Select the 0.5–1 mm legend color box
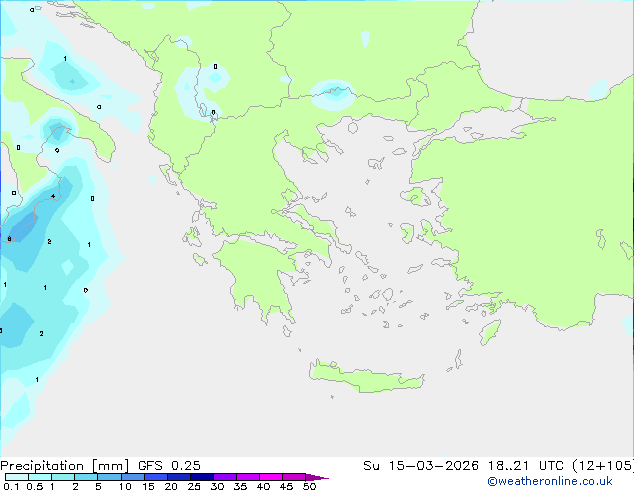Viewport: 634px width, 490px height. click(40, 477)
